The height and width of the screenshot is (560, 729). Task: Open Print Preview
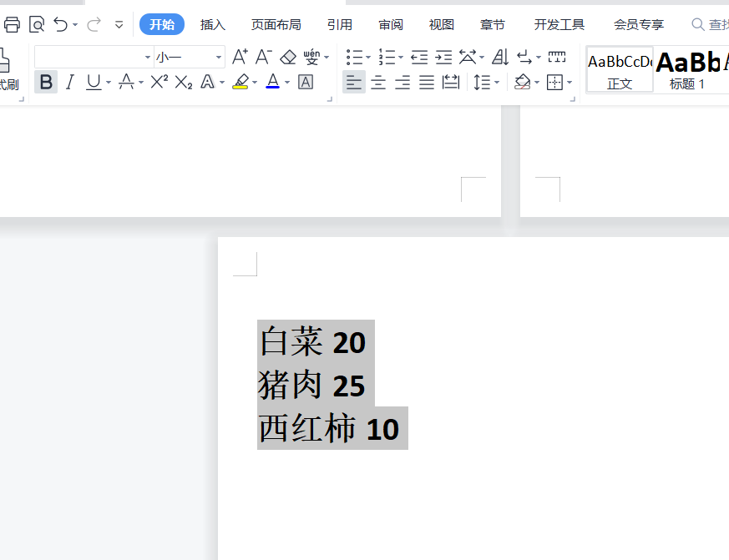36,24
